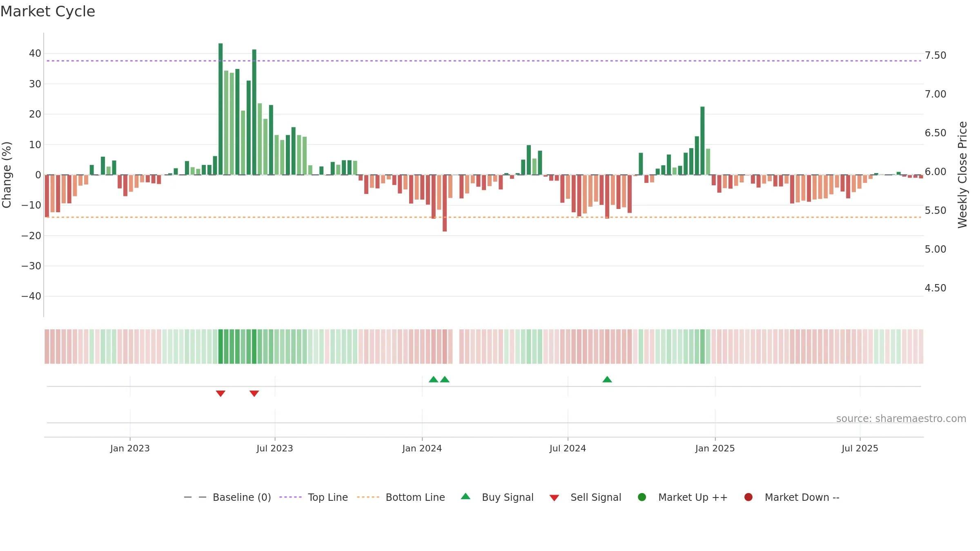The image size is (980, 551).
Task: Select the second green buy signal in early 2024
Action: click(x=445, y=379)
